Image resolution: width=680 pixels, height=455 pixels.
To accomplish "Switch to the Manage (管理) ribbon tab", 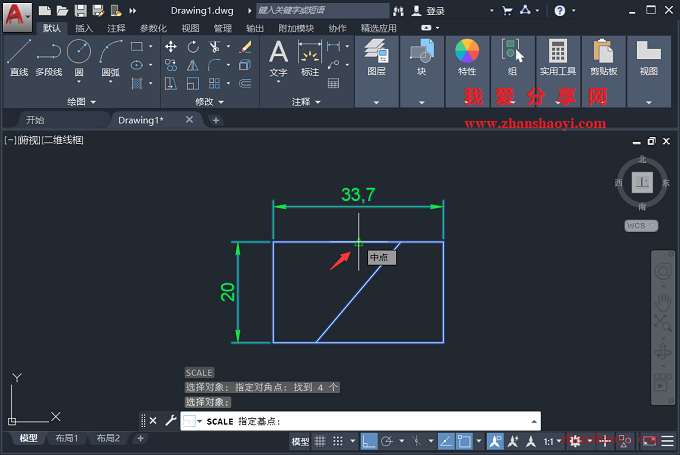I will [x=222, y=28].
